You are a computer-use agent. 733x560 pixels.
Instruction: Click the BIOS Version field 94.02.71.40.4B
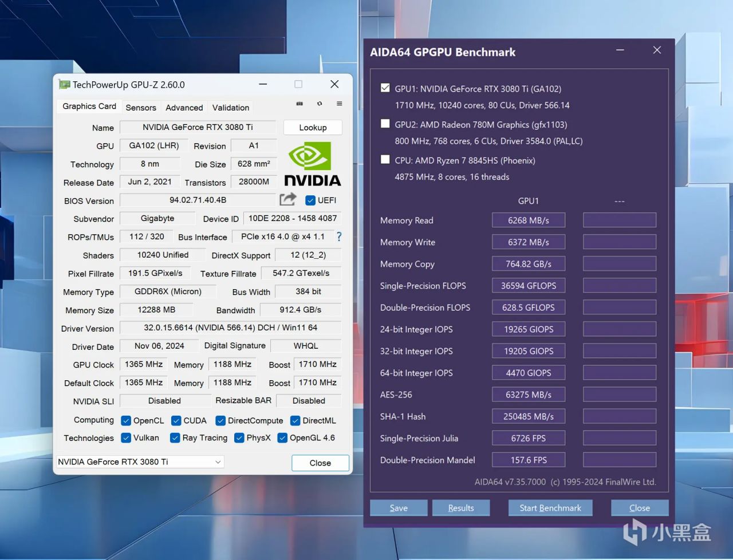click(198, 200)
